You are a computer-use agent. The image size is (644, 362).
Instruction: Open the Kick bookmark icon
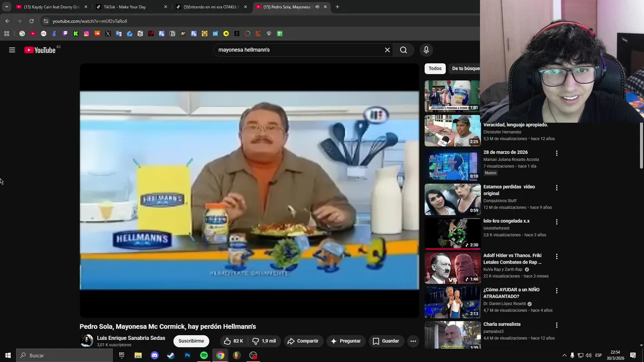click(75, 34)
